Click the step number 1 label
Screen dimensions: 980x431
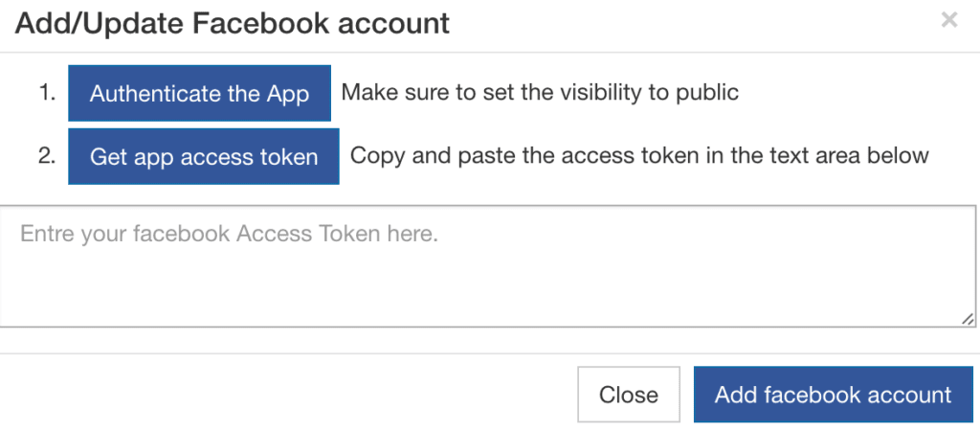[48, 94]
